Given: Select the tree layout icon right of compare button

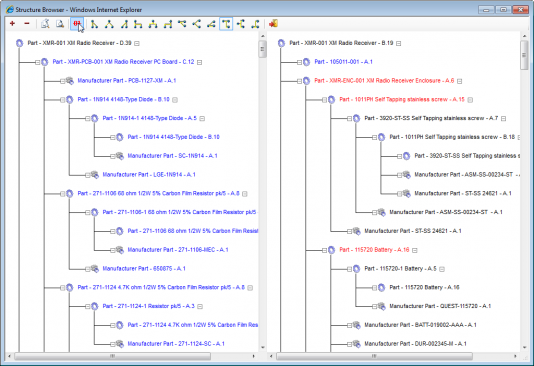Looking at the screenshot, I should (94, 24).
